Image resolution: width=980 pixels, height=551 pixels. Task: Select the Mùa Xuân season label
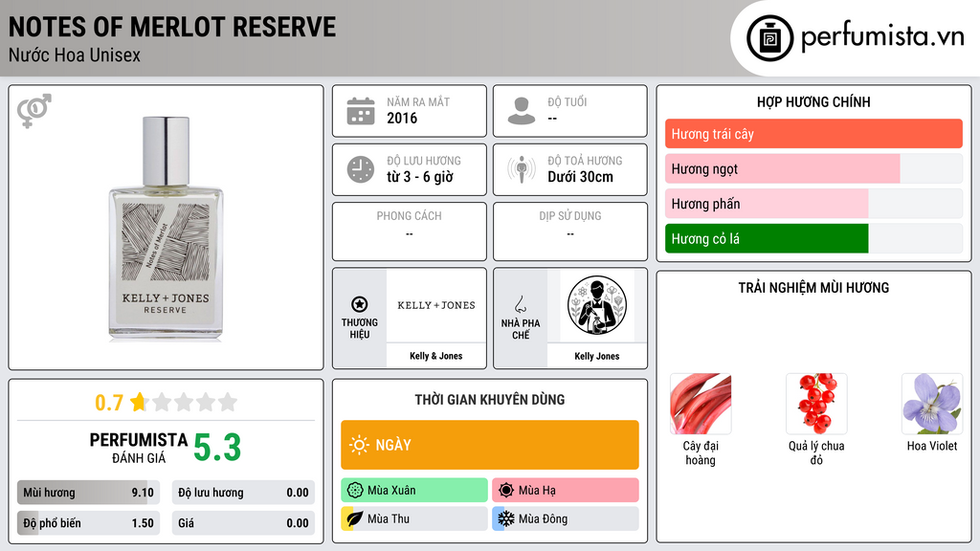(391, 491)
